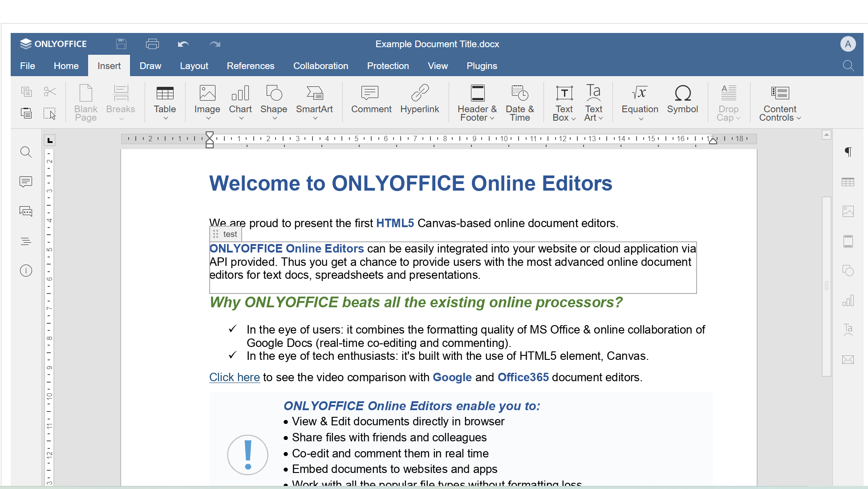The image size is (868, 489).
Task: Click the Copy icon
Action: (26, 91)
